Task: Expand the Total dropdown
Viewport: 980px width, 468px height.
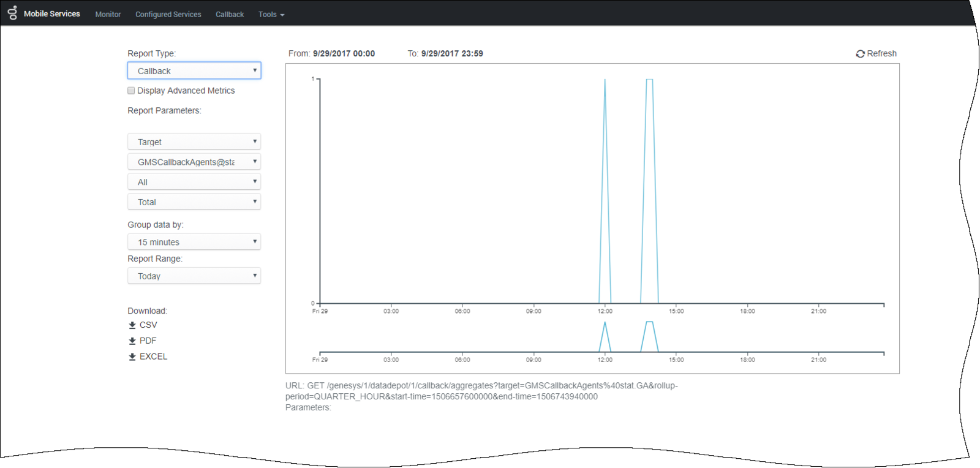Action: (194, 202)
